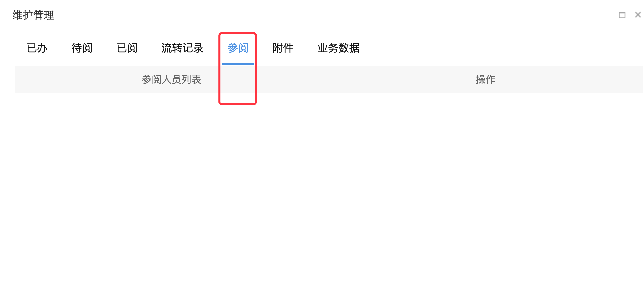This screenshot has height=289, width=644.
Task: Open the 待阅 tab
Action: 82,48
